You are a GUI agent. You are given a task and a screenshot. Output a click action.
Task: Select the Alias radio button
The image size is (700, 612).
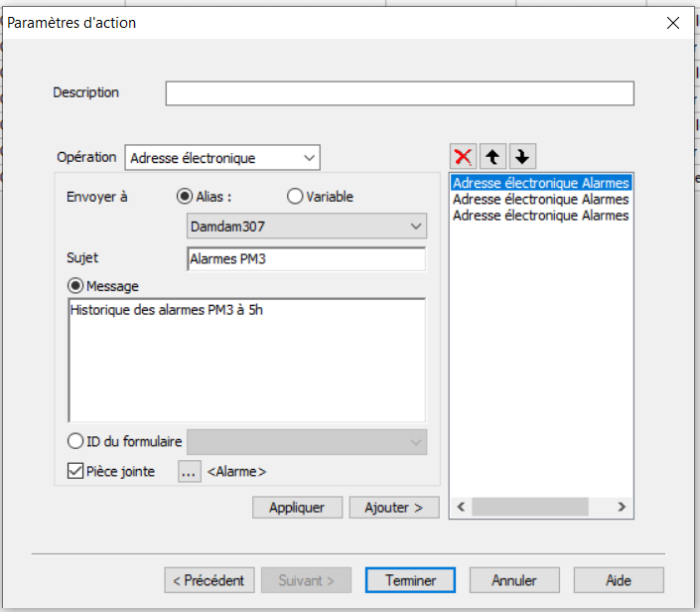(x=184, y=197)
